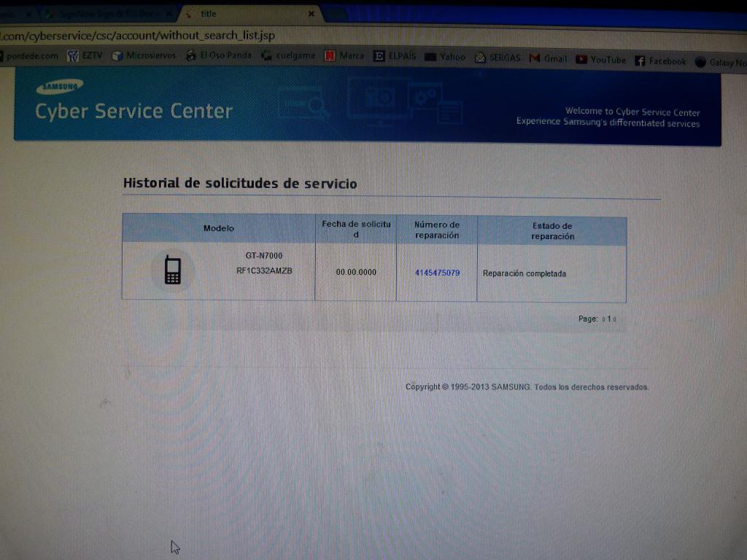Open the YouTube bookmark
747x560 pixels.
point(601,60)
